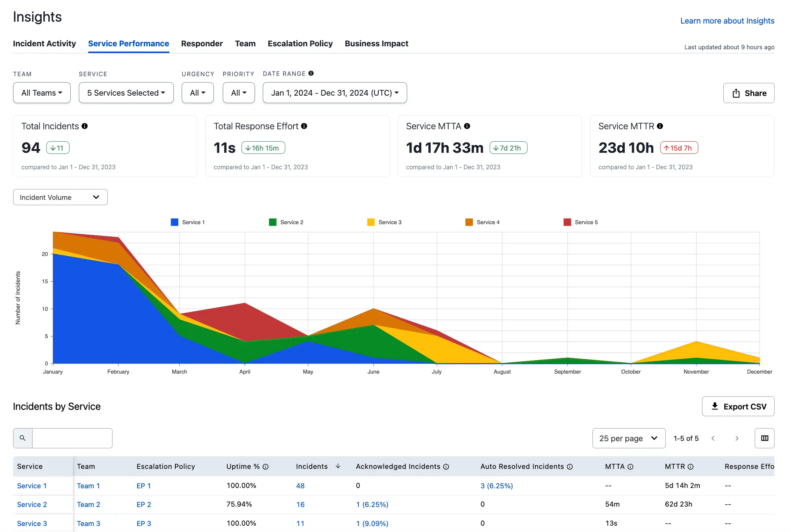The height and width of the screenshot is (532, 791).
Task: Click the Service 4 orange legend swatch
Action: click(469, 222)
